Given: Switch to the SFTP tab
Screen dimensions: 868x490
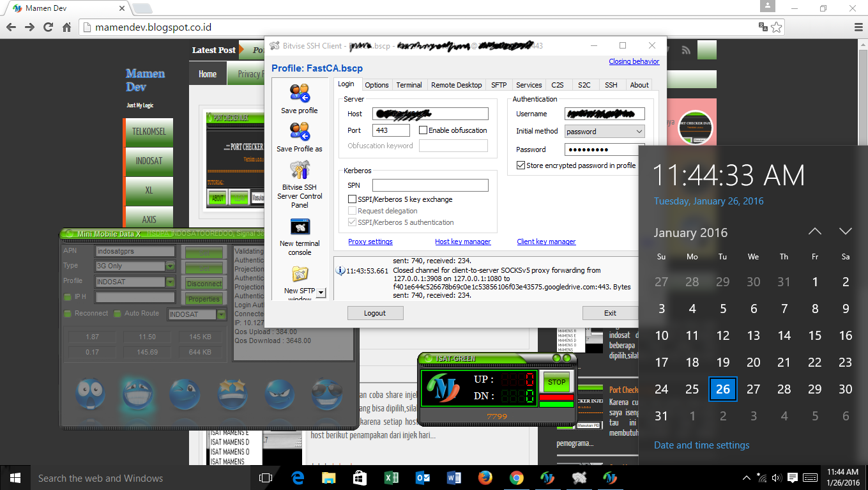Looking at the screenshot, I should click(499, 85).
